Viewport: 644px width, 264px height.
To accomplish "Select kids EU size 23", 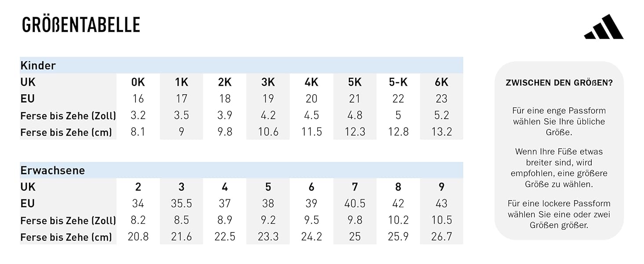I will click(441, 99).
